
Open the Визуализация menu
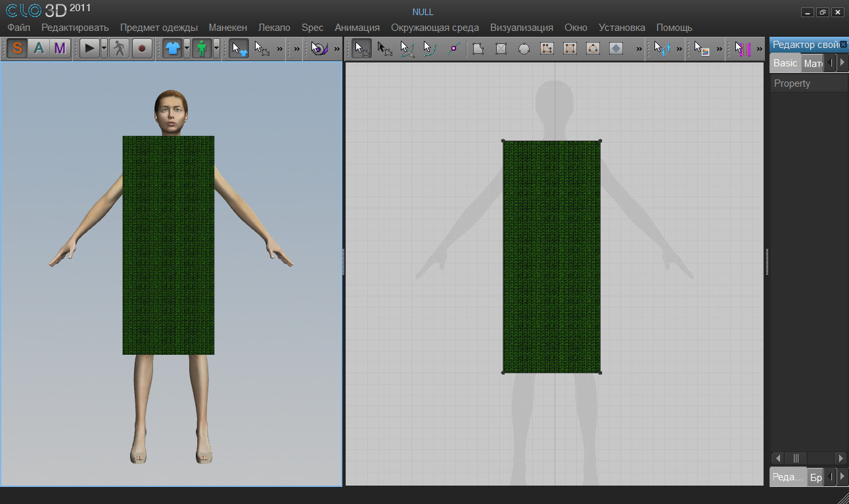(521, 28)
